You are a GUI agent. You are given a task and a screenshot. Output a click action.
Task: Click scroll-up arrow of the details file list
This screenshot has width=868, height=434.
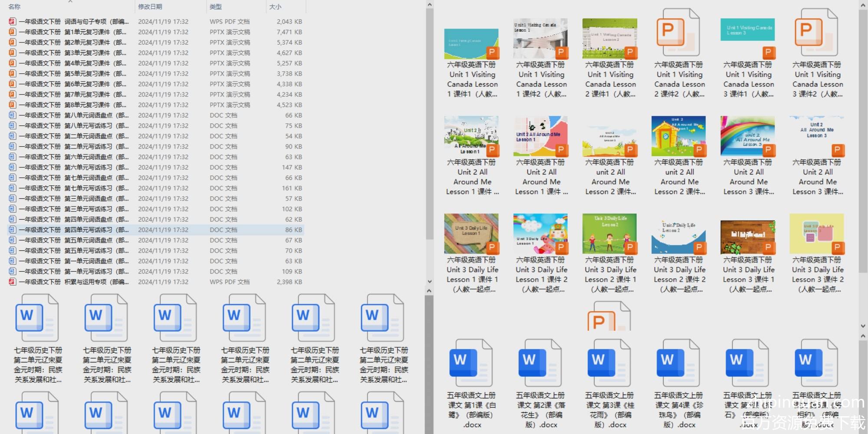point(430,5)
